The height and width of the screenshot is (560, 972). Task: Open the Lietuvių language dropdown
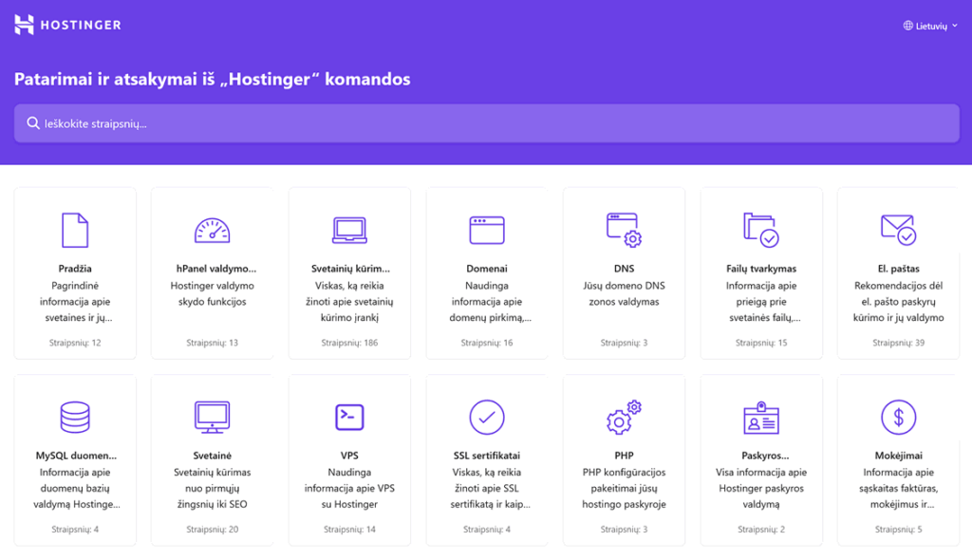point(930,26)
